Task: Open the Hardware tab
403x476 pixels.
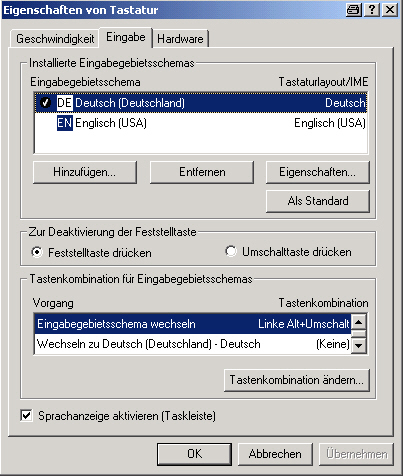Action: [x=180, y=39]
